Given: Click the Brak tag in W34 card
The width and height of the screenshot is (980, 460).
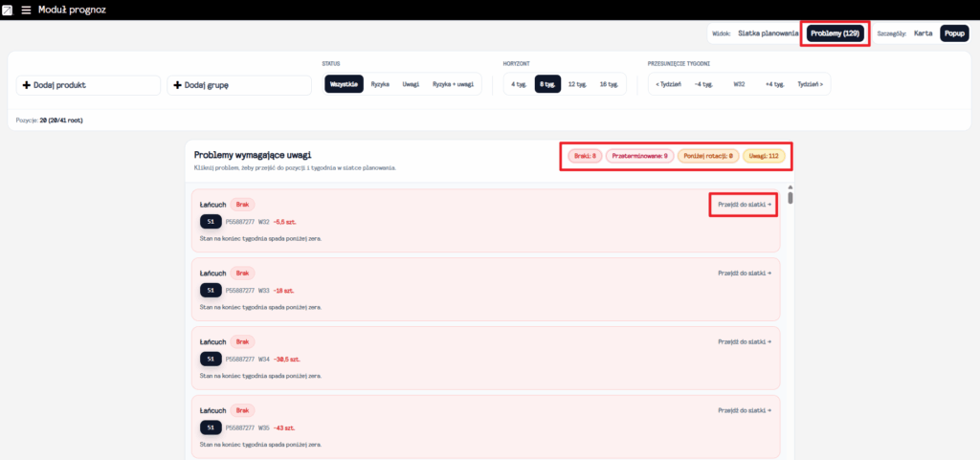Looking at the screenshot, I should point(242,342).
